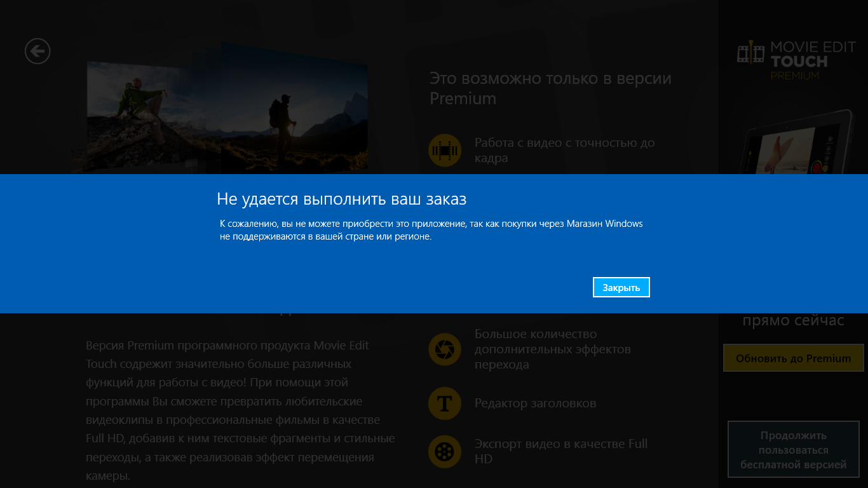Choose Продолжить пользоваться бесплатной версией

click(x=793, y=450)
